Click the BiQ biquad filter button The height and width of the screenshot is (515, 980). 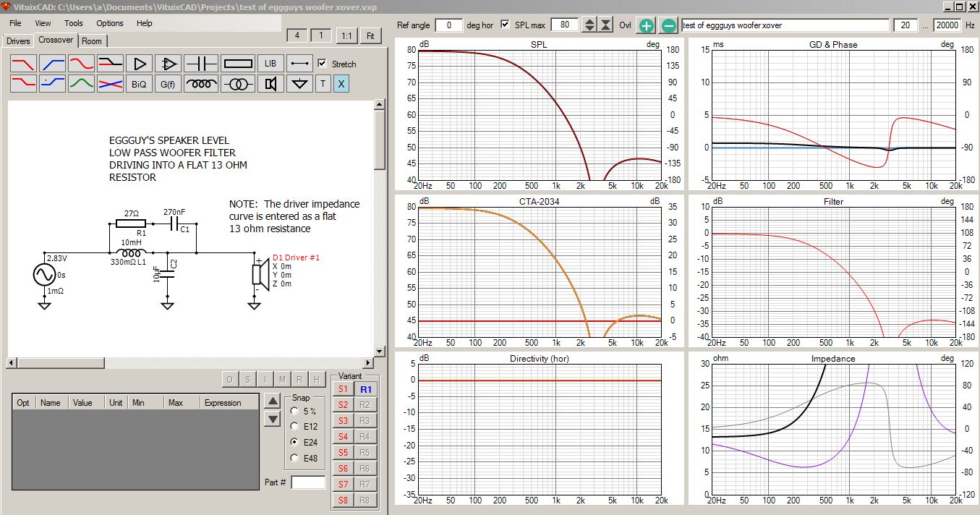click(139, 84)
